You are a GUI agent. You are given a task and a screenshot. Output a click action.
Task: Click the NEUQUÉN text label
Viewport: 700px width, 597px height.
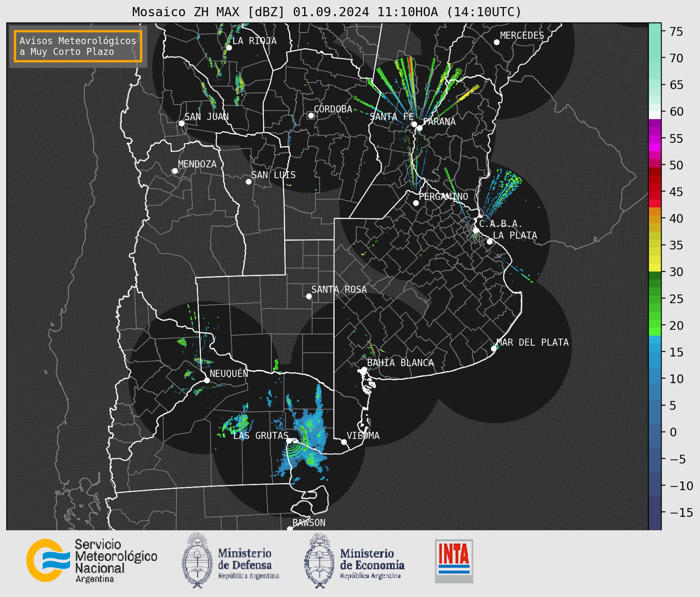tap(229, 374)
